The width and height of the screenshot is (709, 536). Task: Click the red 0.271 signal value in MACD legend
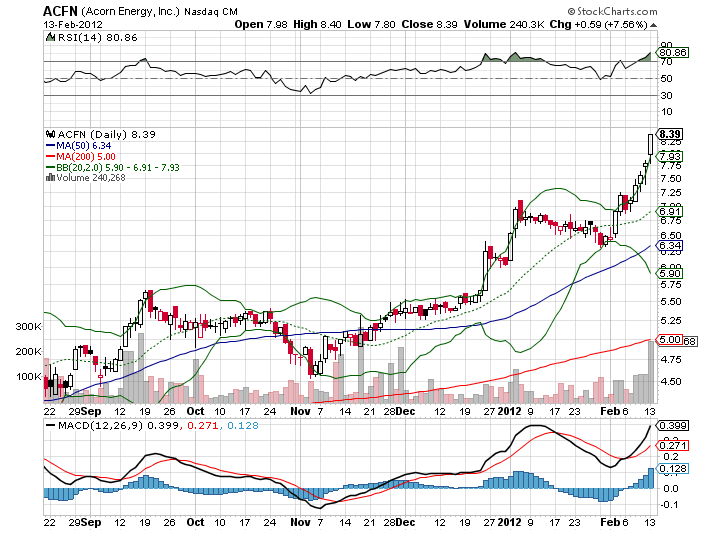coord(202,426)
